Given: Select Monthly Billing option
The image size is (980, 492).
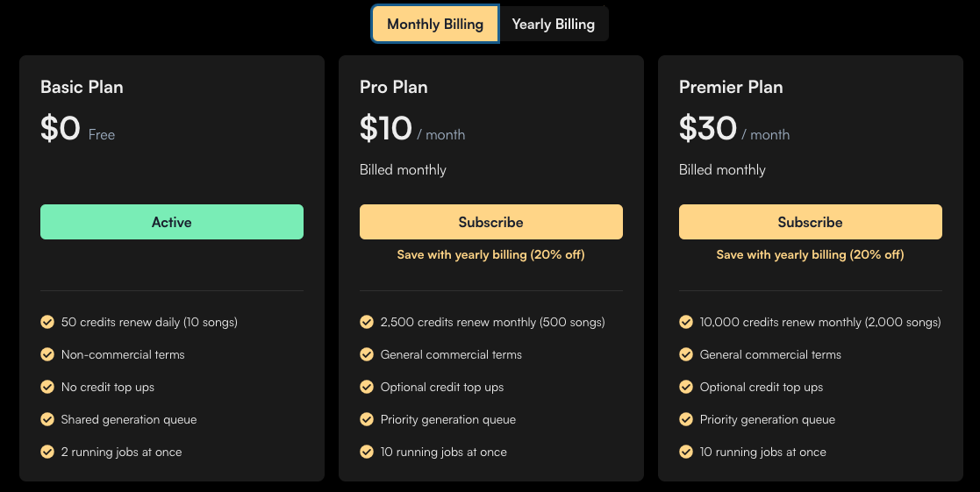Looking at the screenshot, I should coord(435,25).
